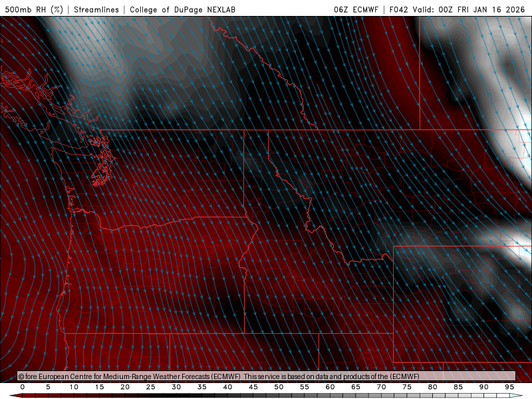The image size is (532, 399).
Task: Click "College of DuPage NEXLAB" header text
Action: click(x=182, y=9)
